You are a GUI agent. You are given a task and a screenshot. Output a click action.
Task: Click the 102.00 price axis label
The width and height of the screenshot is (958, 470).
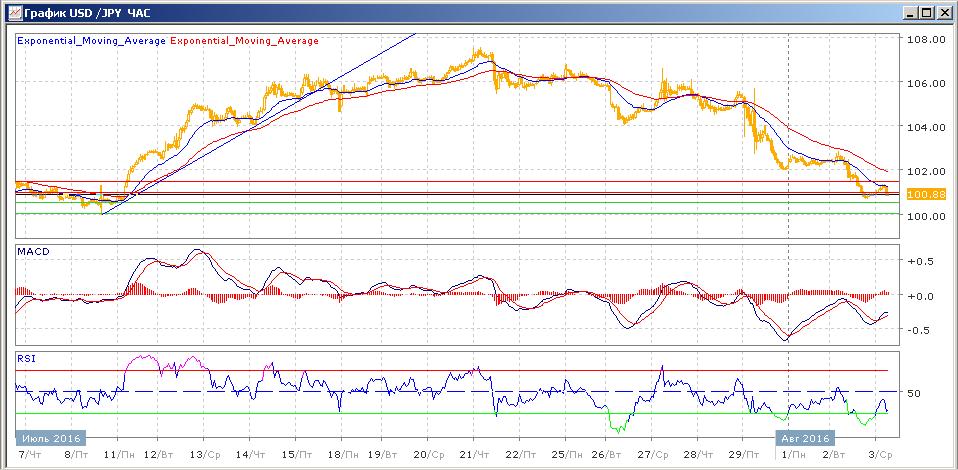click(925, 171)
